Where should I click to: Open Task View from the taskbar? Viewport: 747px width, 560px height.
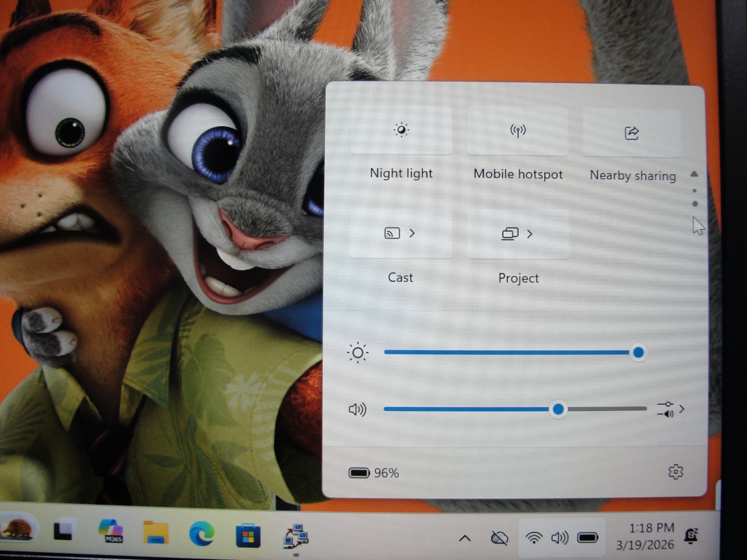[64, 529]
